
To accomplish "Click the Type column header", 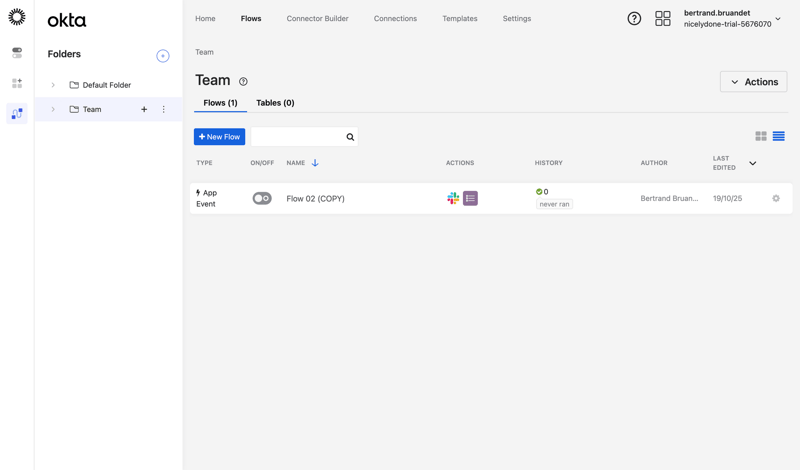I will (x=204, y=163).
